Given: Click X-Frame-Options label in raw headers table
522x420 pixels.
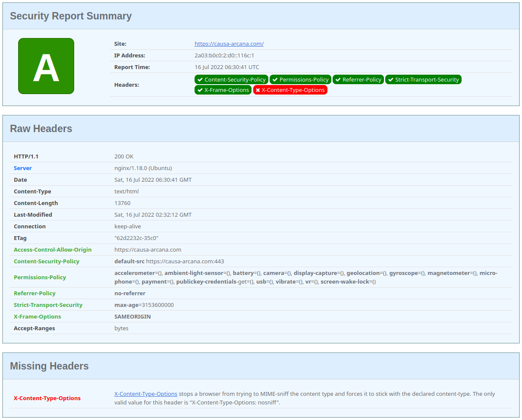Looking at the screenshot, I should [x=38, y=316].
